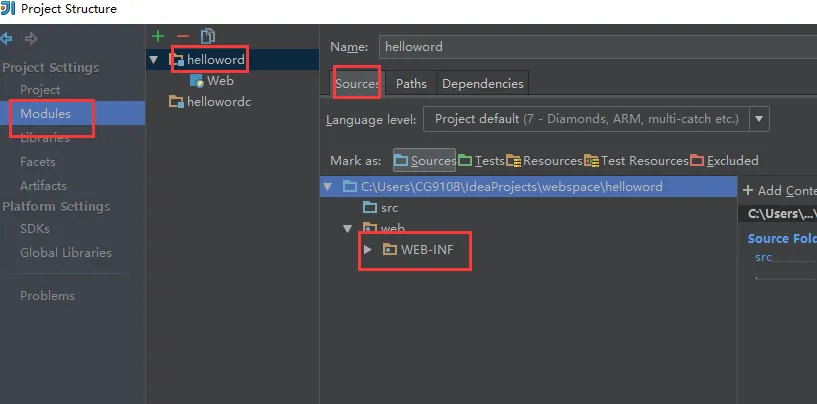Image resolution: width=817 pixels, height=404 pixels.
Task: Open SDKs under Platform Settings
Action: pyautogui.click(x=35, y=229)
